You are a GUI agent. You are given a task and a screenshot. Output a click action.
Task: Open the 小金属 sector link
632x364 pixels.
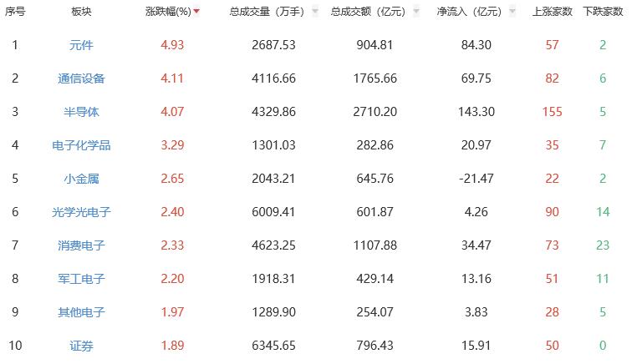81,179
